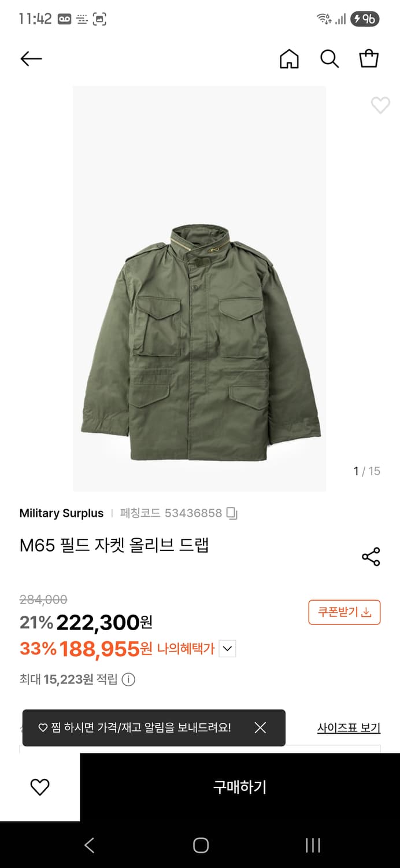Dismiss the price alert banner with X
Image resolution: width=400 pixels, height=868 pixels.
pyautogui.click(x=261, y=727)
